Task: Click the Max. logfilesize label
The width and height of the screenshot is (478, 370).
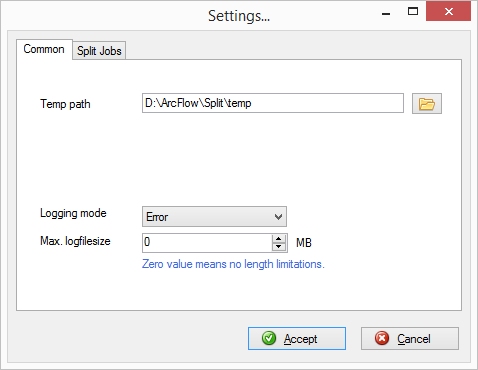Action: click(75, 241)
